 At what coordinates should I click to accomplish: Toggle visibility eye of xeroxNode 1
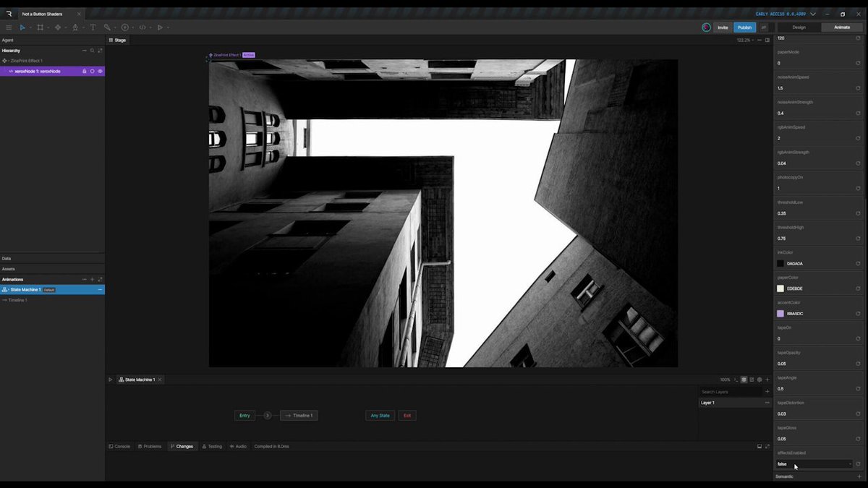pos(100,71)
